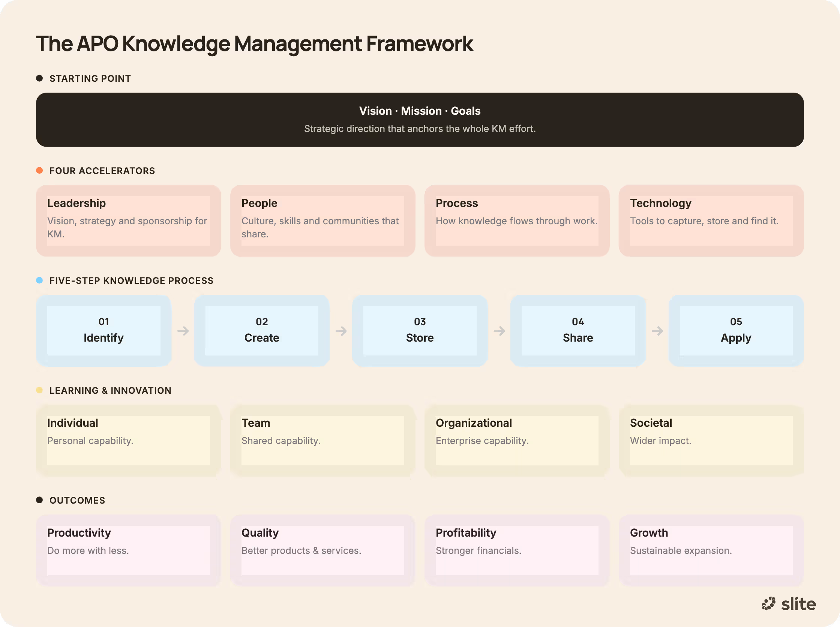This screenshot has width=840, height=627.
Task: Click the title The APO Knowledge Management Framework
Action: [x=255, y=44]
